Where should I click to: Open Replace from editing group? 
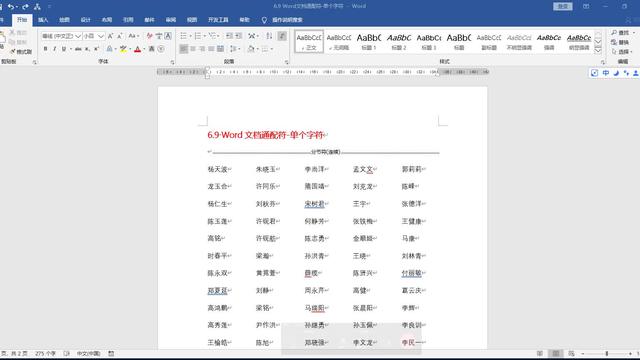tap(620, 42)
